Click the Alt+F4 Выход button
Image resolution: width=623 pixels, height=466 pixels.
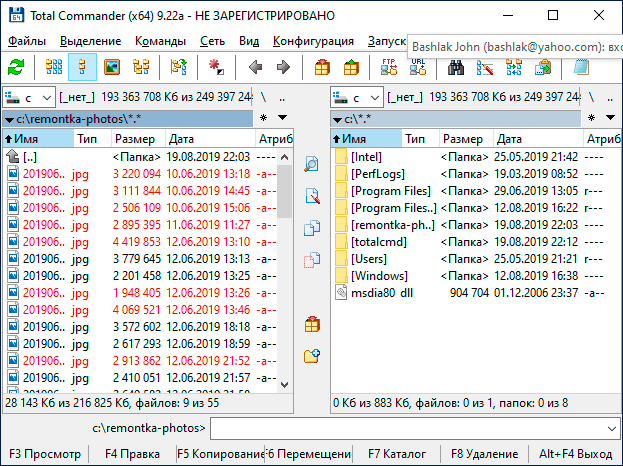(575, 454)
